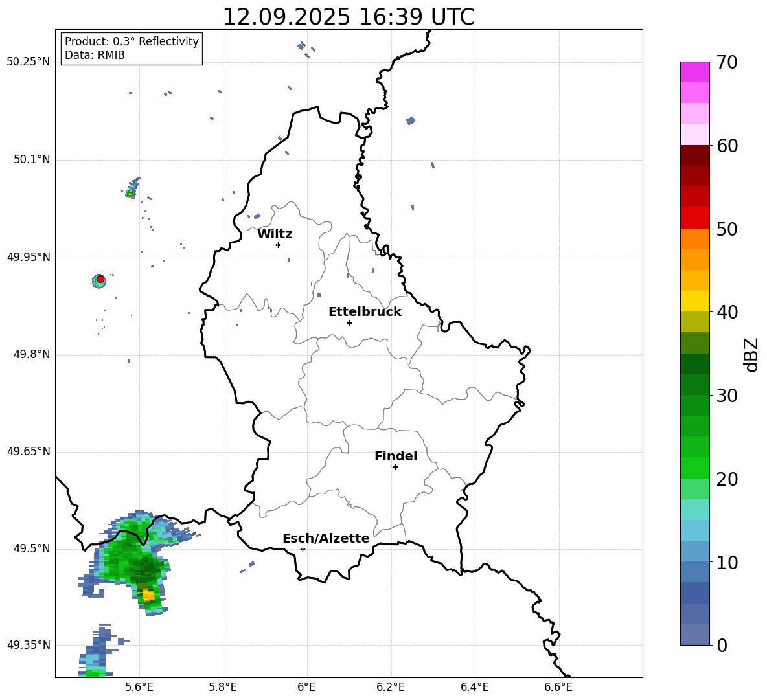Select the Esch/Alzette station label
Viewport: 767px width, 700px height.
pos(326,539)
